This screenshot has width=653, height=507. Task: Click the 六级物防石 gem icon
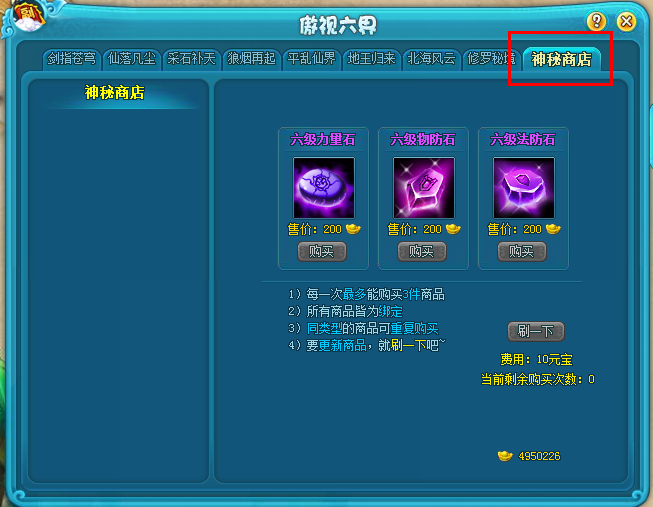coord(424,187)
